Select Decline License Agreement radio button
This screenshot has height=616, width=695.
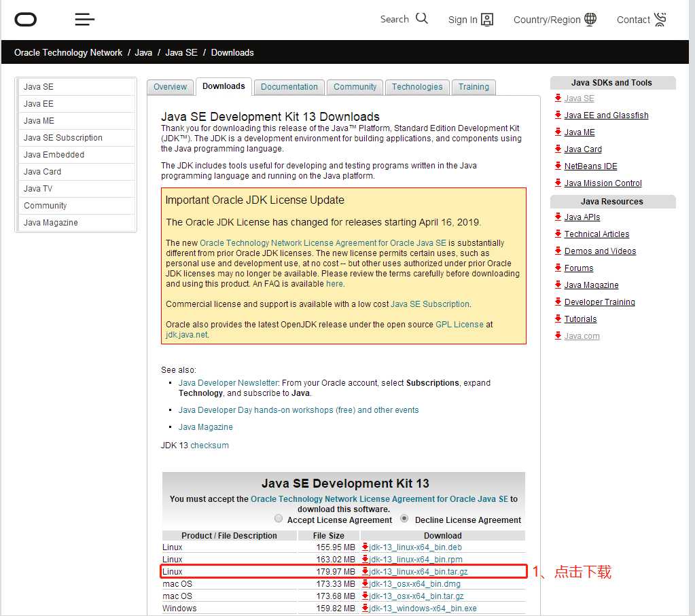coord(404,518)
